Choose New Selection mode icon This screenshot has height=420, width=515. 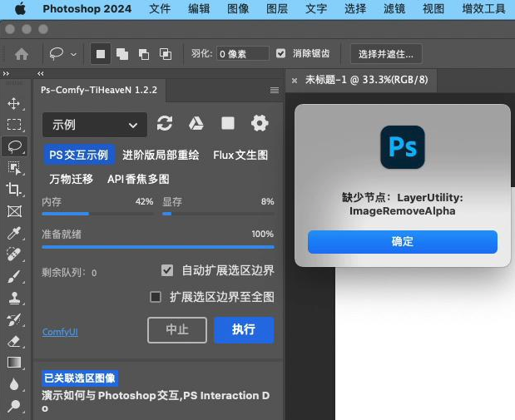click(101, 54)
